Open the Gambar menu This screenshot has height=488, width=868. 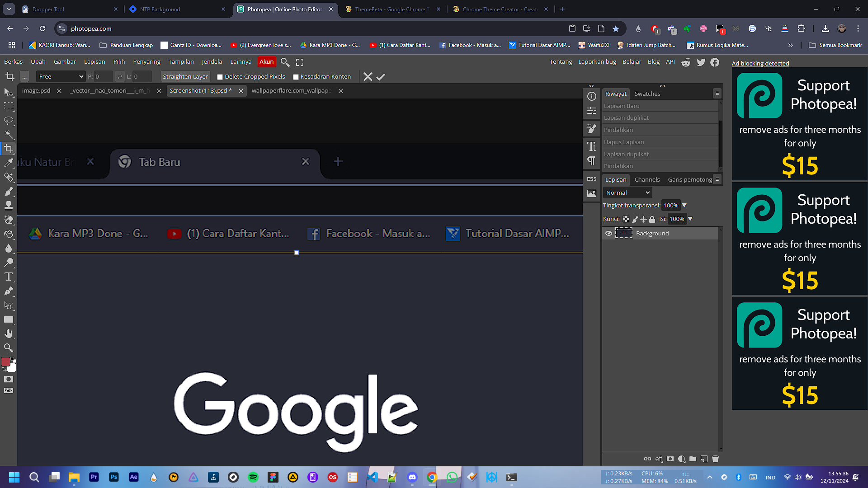tap(65, 62)
